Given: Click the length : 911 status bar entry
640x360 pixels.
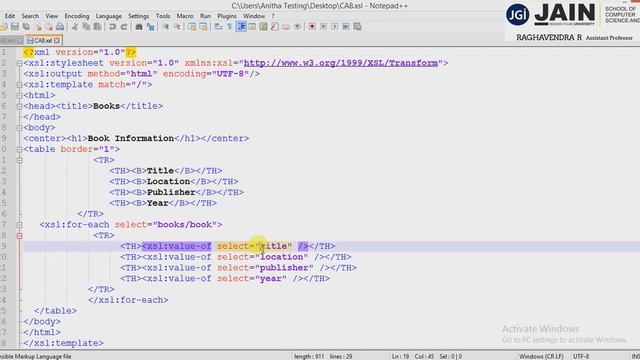Looking at the screenshot, I should (309, 356).
